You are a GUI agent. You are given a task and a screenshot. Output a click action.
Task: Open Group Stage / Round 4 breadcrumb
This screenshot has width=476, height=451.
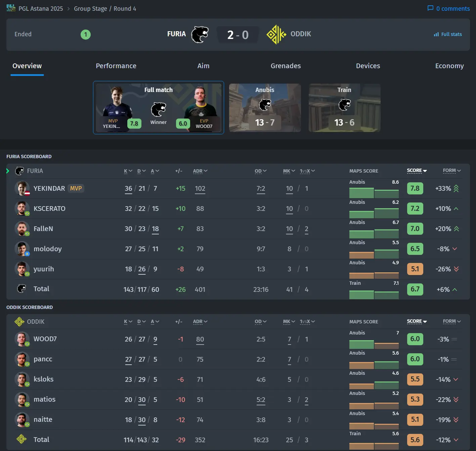coord(105,8)
